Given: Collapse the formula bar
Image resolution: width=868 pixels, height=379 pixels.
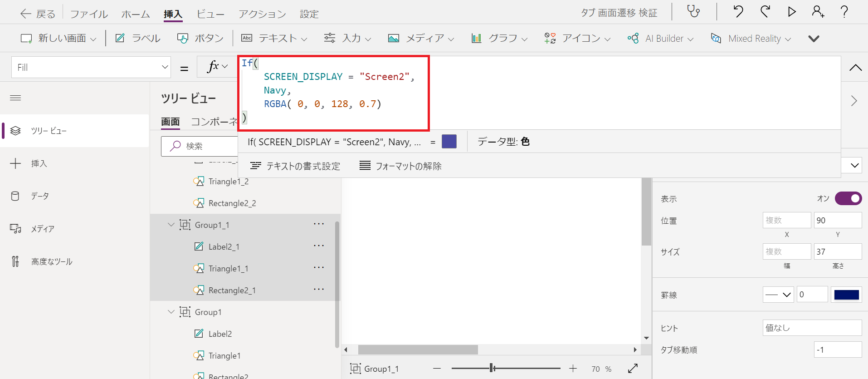Looking at the screenshot, I should click(x=855, y=68).
